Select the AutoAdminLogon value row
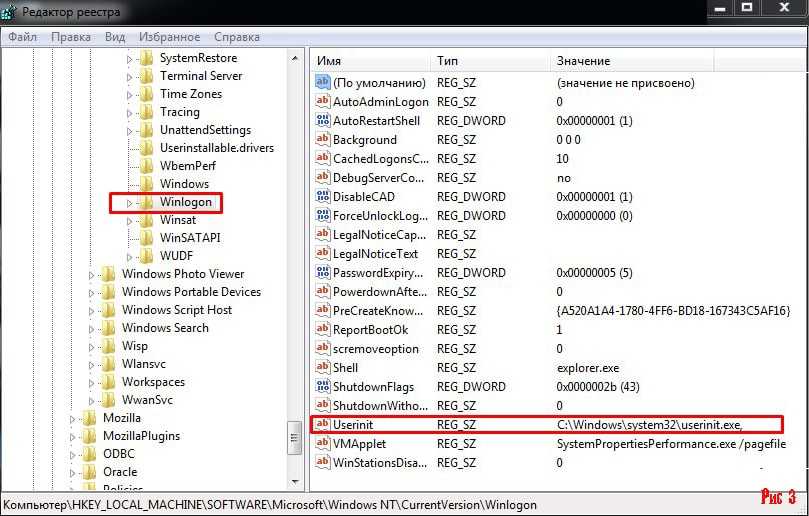The image size is (809, 516). (380, 102)
